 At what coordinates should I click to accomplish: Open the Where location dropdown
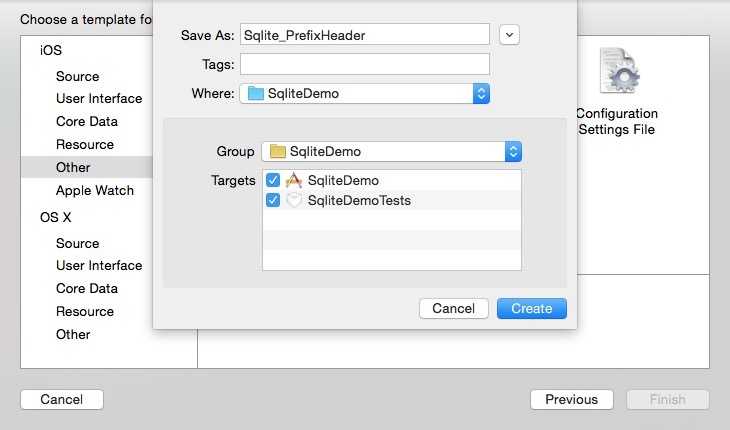tap(481, 94)
